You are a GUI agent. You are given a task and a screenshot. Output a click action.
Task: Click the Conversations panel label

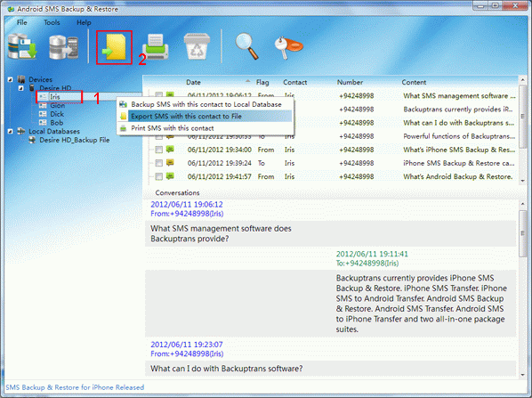[177, 193]
